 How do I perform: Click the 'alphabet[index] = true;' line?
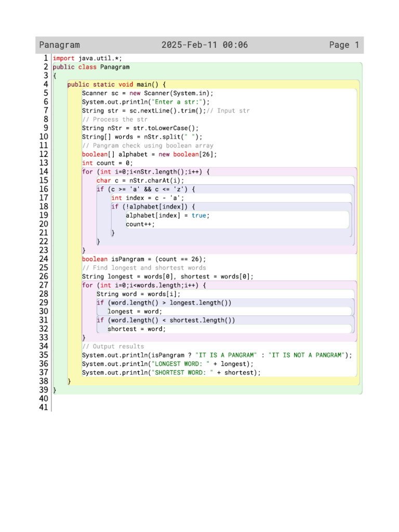[168, 216]
